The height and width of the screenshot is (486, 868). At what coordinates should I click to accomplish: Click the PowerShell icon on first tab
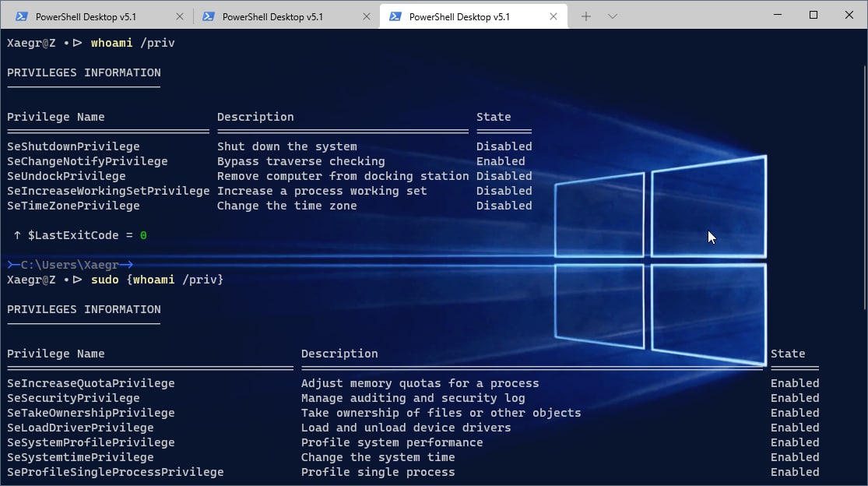point(21,16)
